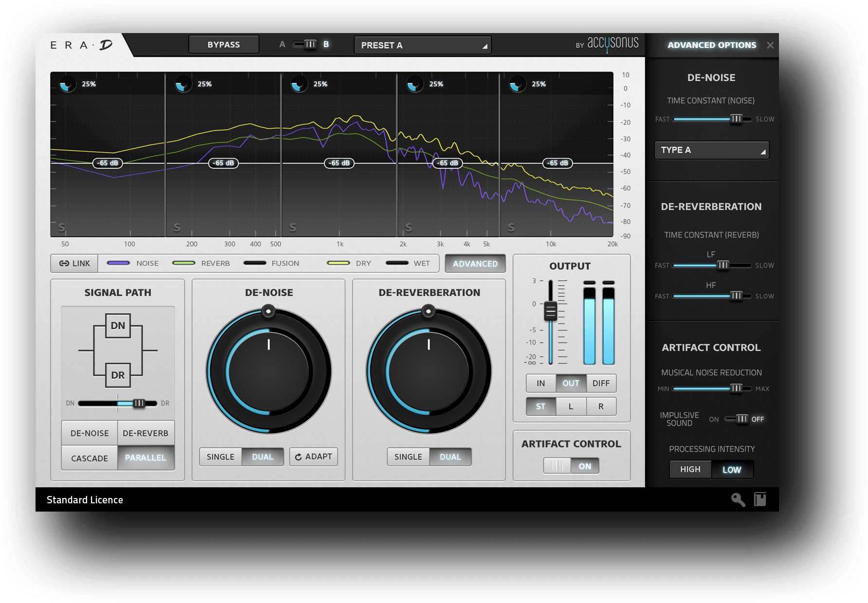Solo the first frequency band with its S icon
Viewport: 868px width, 603px height.
[62, 228]
